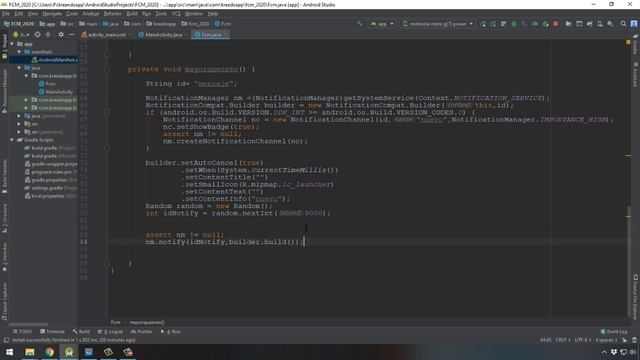Click the kreadoapp breadcrumb in navigation bar
Screen dimensions: 640x360
(161, 24)
